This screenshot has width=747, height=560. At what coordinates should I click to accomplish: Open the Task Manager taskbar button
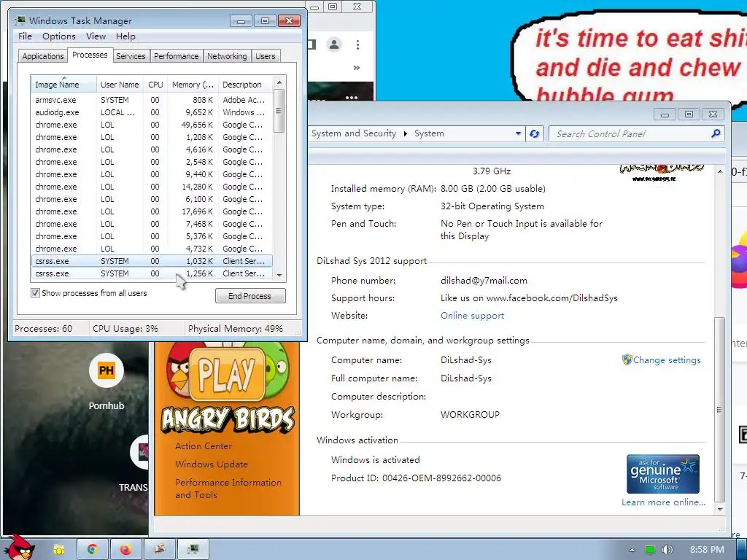pos(193,550)
